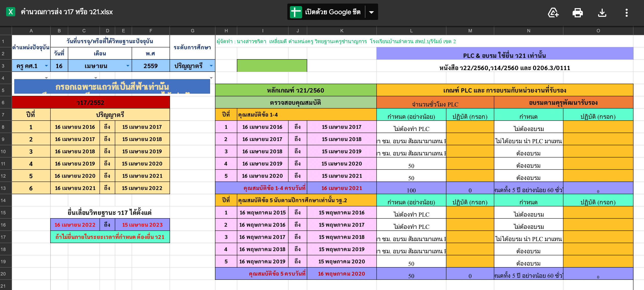Click the green note ถ้าไม่ยื่นภายในระยะเวลาที่กำหนด
This screenshot has height=290, width=644.
click(110, 237)
